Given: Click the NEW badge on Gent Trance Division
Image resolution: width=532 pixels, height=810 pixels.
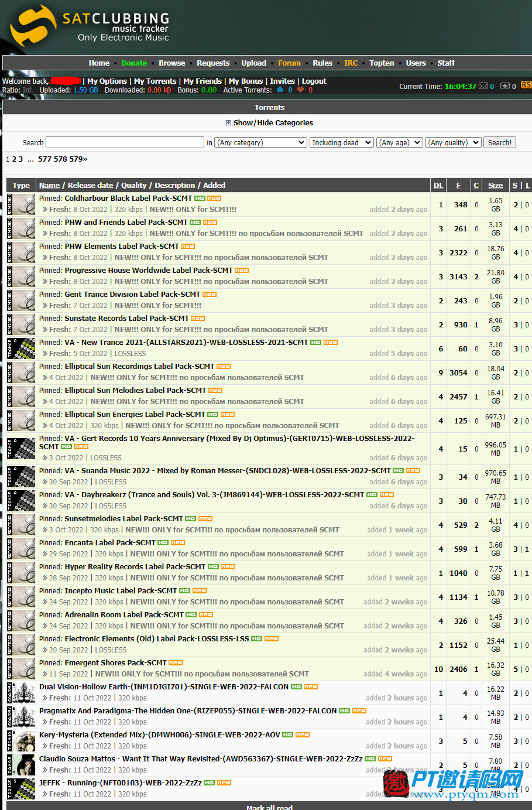Looking at the screenshot, I should pos(210,295).
